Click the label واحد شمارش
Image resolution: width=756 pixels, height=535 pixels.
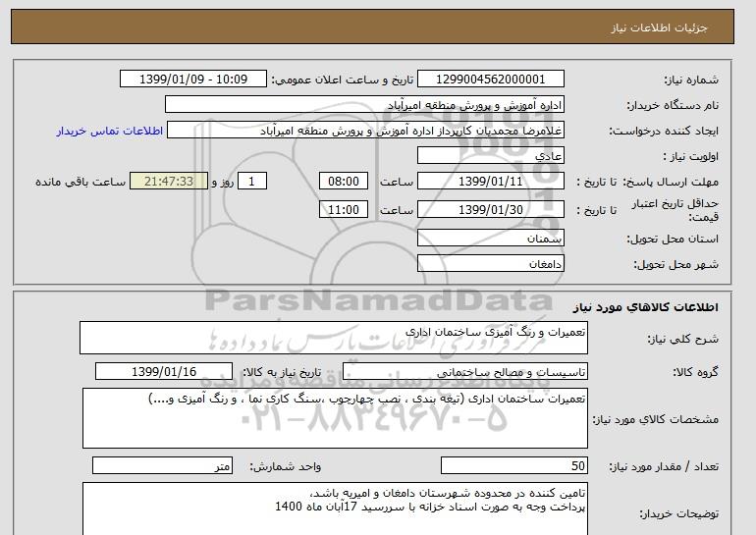click(285, 466)
